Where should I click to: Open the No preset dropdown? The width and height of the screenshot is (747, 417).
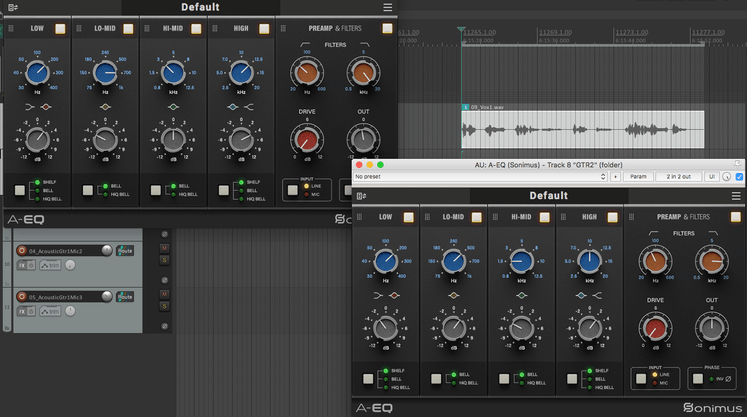(x=480, y=177)
